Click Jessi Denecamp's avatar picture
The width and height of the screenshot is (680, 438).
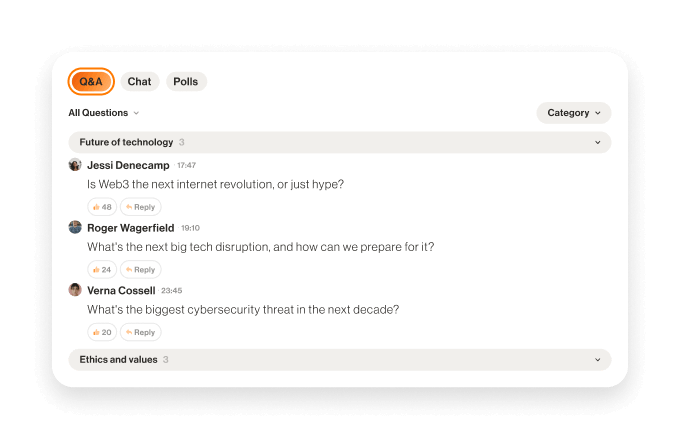point(75,165)
